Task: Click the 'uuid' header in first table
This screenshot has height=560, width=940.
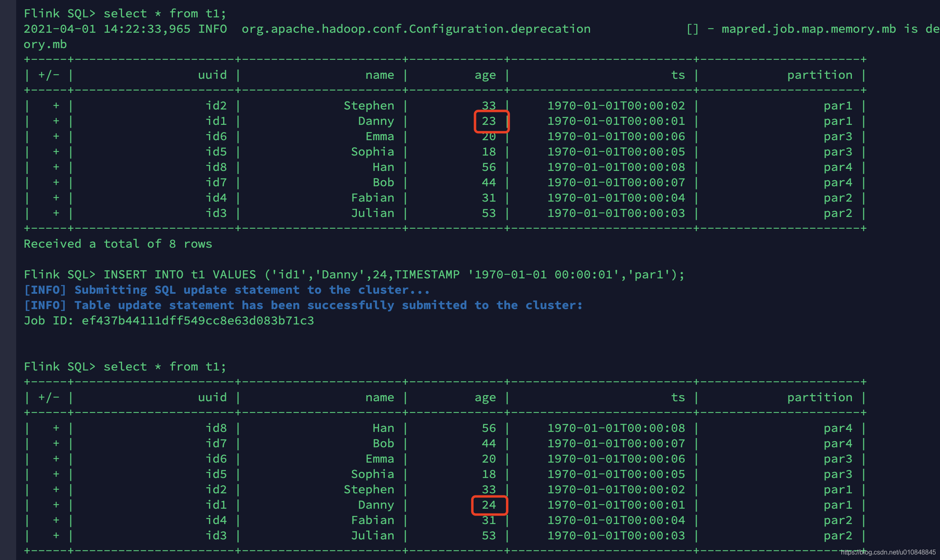Action: (212, 75)
